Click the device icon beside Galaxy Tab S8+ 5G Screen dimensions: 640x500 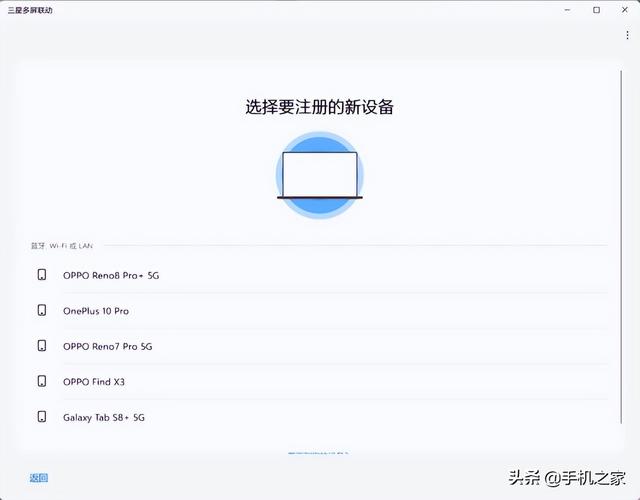[x=42, y=417]
